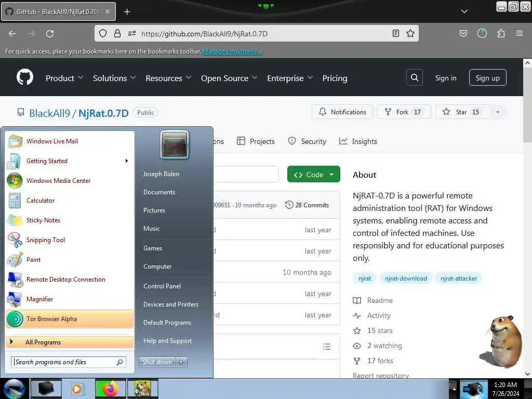Click the Search programs and files box
The width and height of the screenshot is (532, 399).
[69, 362]
